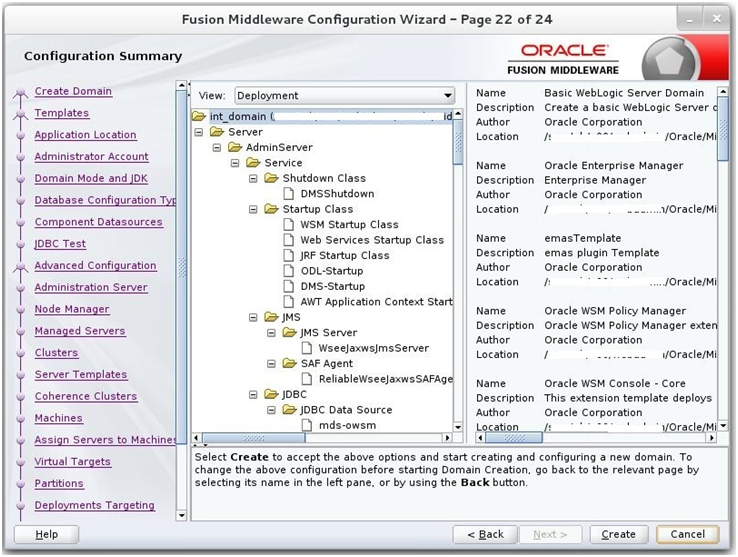Viewport: 738px width, 557px height.
Task: Click the Shutdown Class folder icon
Action: point(271,178)
